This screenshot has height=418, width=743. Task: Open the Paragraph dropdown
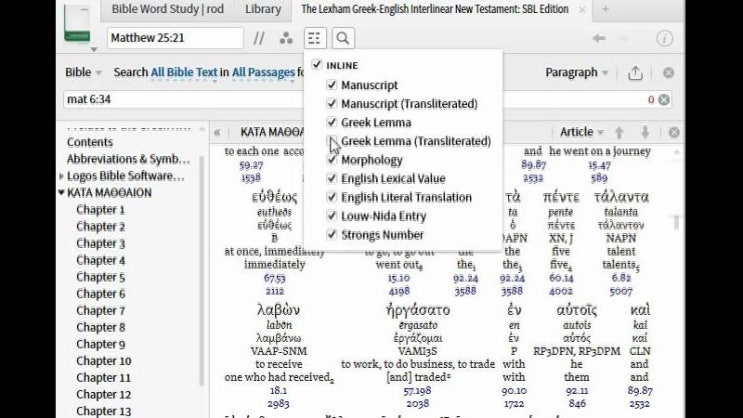[578, 73]
